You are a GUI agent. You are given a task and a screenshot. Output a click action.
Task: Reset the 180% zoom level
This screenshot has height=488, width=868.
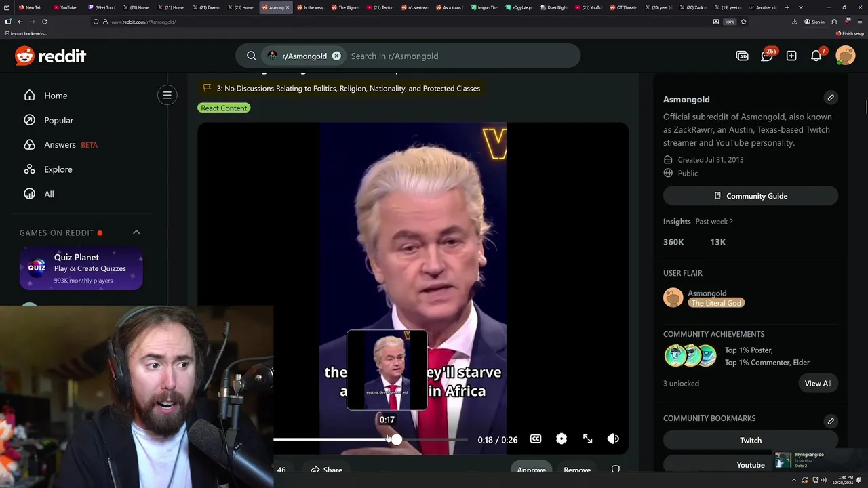click(x=730, y=22)
